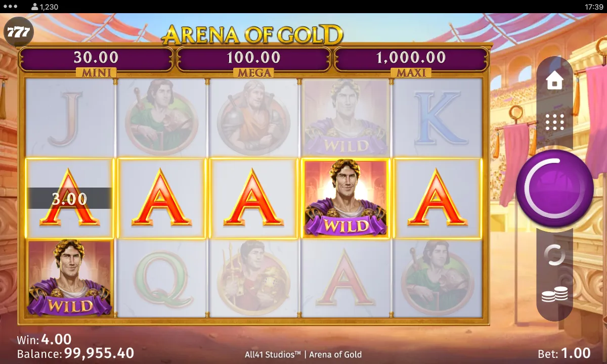Click the three dots in top bar

(10, 7)
